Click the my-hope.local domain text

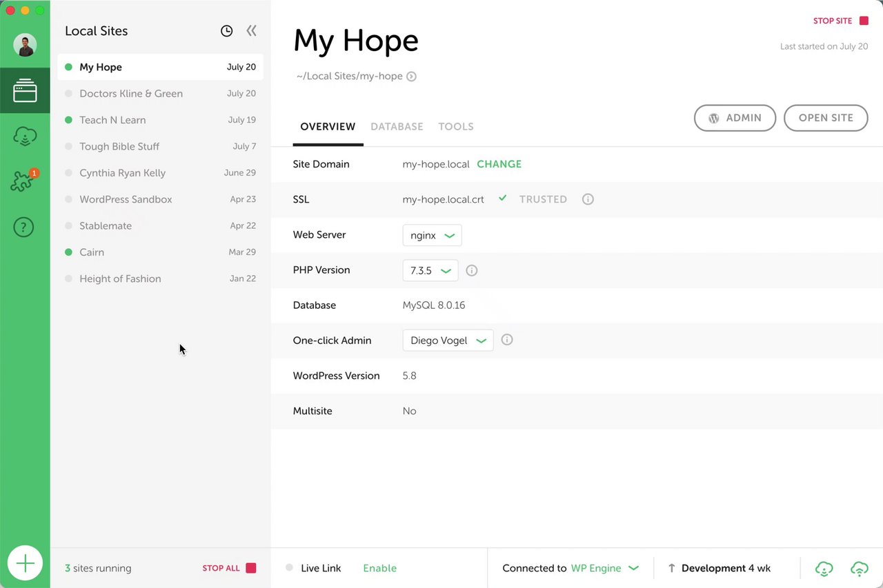436,164
